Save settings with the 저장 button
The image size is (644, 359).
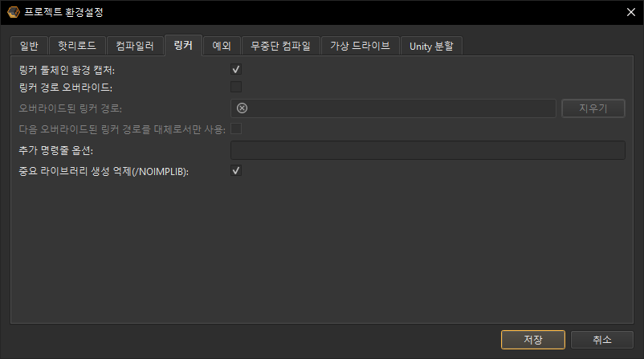(x=533, y=340)
